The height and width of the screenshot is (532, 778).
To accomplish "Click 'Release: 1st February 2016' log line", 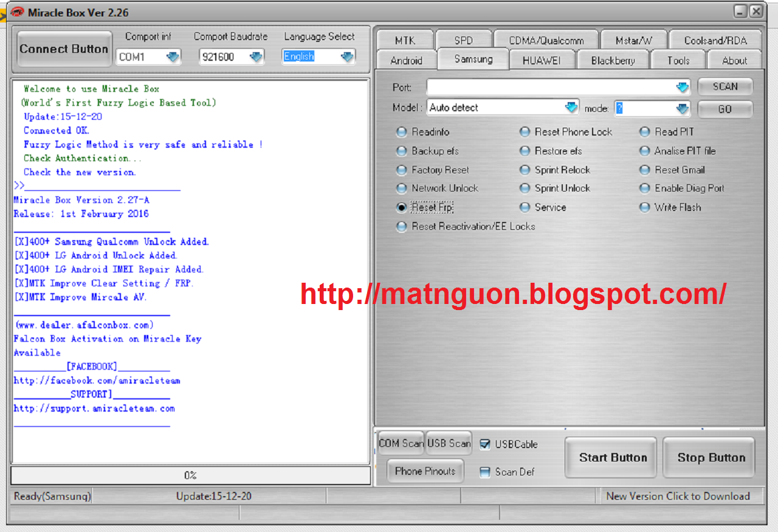I will click(x=81, y=214).
